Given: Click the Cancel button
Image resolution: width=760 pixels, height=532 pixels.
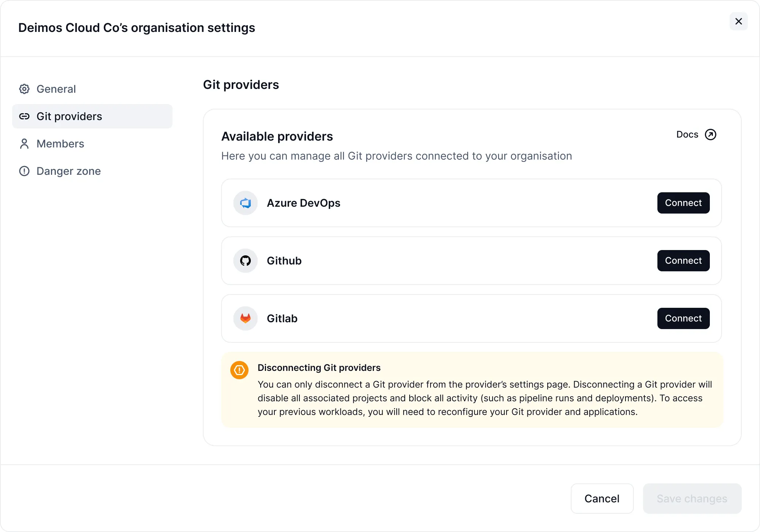Looking at the screenshot, I should [x=602, y=499].
